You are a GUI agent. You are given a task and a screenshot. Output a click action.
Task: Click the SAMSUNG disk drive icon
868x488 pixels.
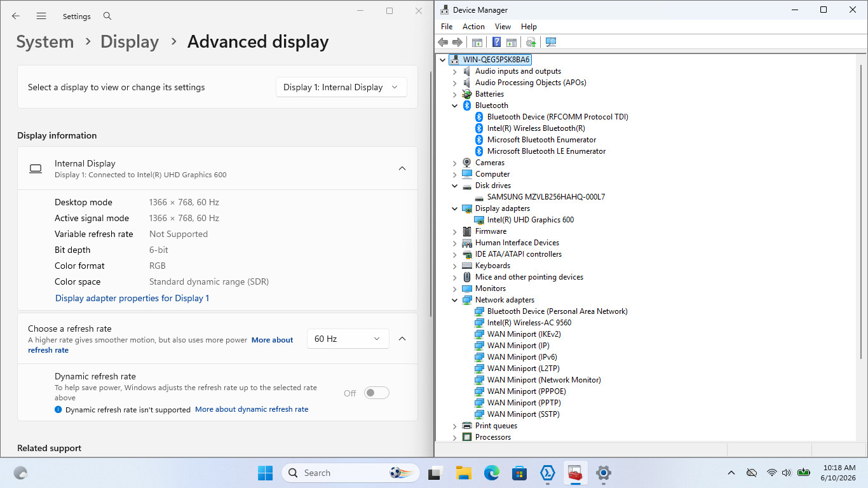(480, 197)
